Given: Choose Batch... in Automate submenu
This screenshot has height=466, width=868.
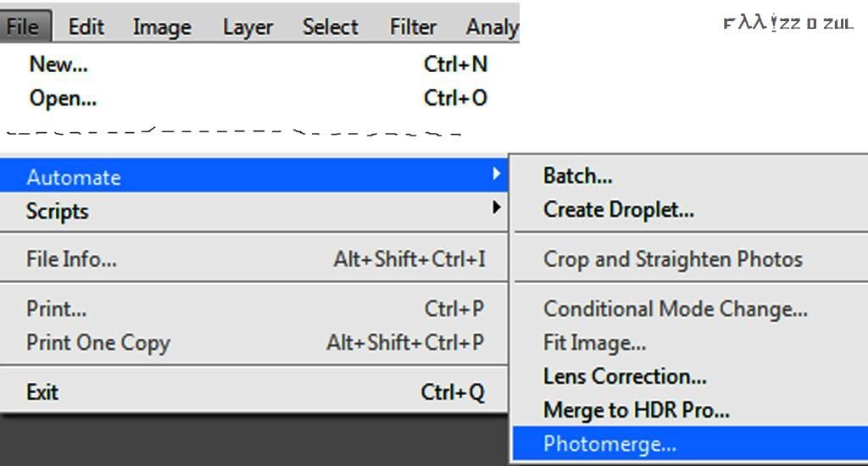Looking at the screenshot, I should (690, 176).
